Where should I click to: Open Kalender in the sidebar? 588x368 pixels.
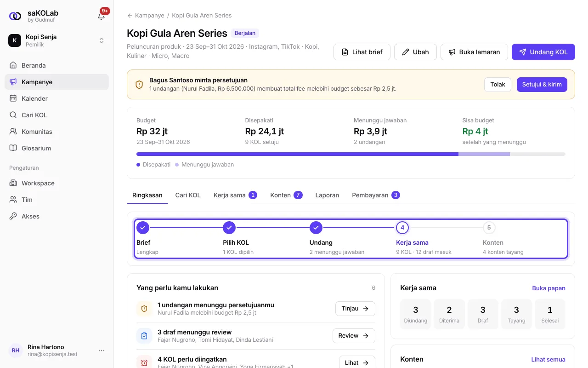pos(57,98)
